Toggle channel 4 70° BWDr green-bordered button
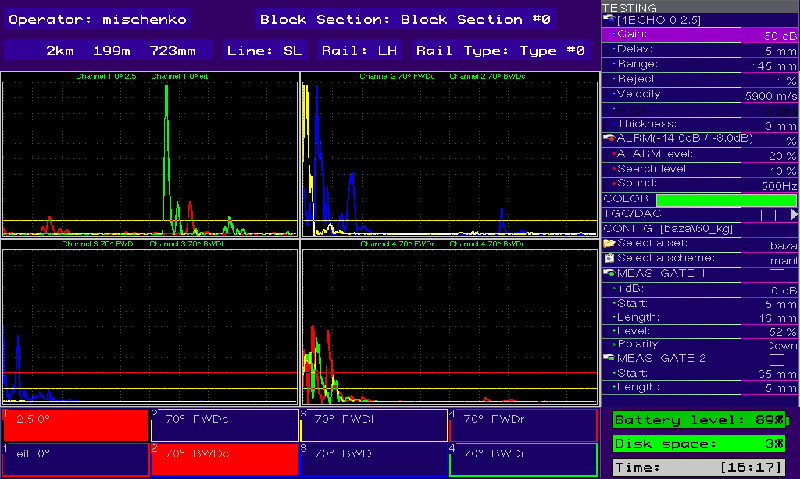Viewport: 800px width, 479px height. point(523,460)
